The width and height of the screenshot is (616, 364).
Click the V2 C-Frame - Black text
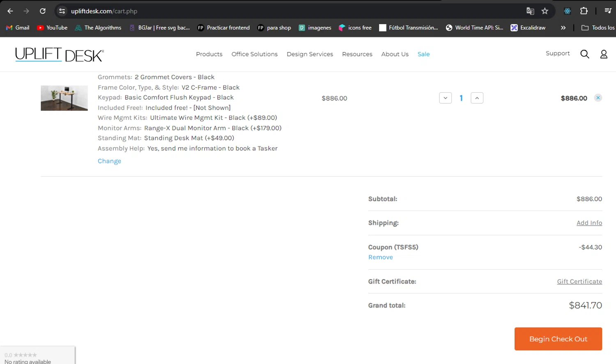click(x=211, y=87)
